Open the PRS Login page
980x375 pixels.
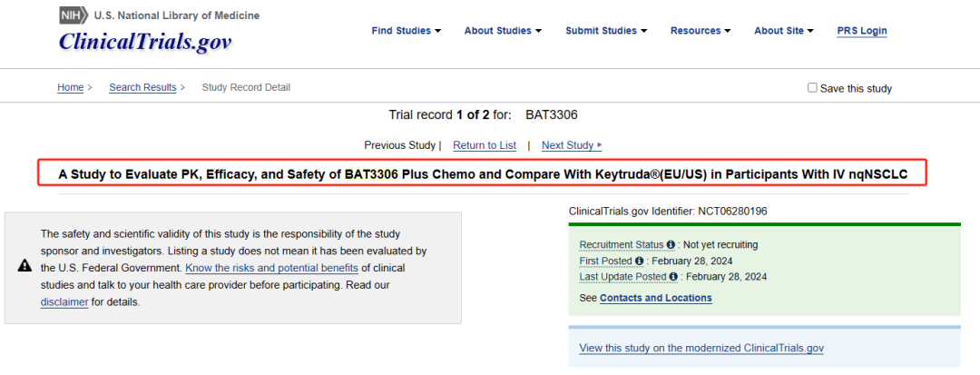[861, 31]
